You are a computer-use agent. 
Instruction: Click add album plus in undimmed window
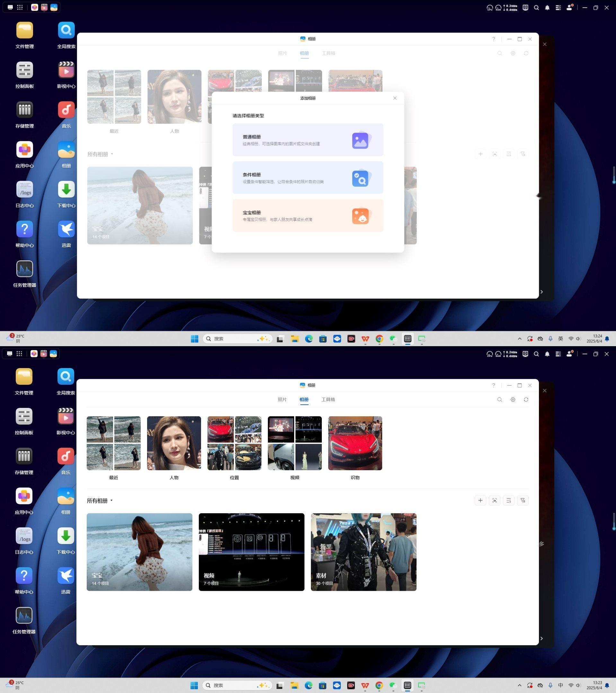click(x=480, y=500)
